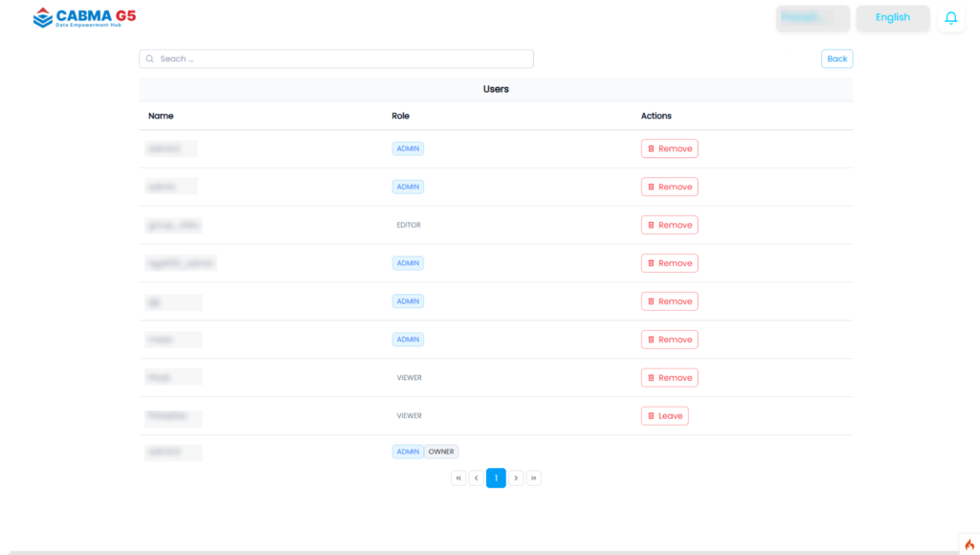Click the Role column header
The height and width of the screenshot is (555, 980).
pos(400,116)
